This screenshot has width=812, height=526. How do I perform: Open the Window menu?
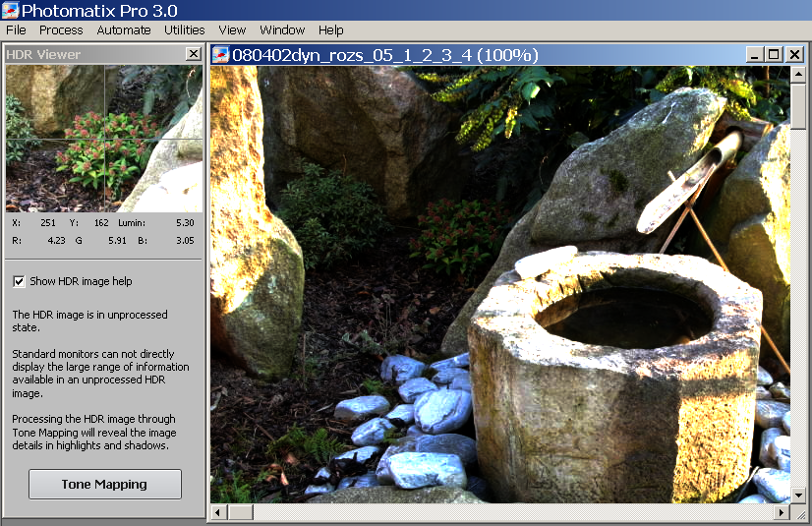pyautogui.click(x=282, y=30)
